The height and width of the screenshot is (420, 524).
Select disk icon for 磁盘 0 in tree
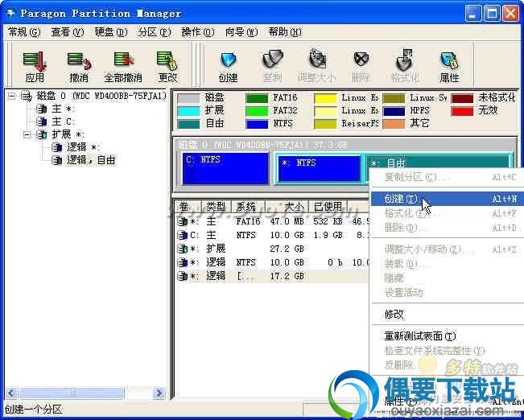click(x=27, y=97)
